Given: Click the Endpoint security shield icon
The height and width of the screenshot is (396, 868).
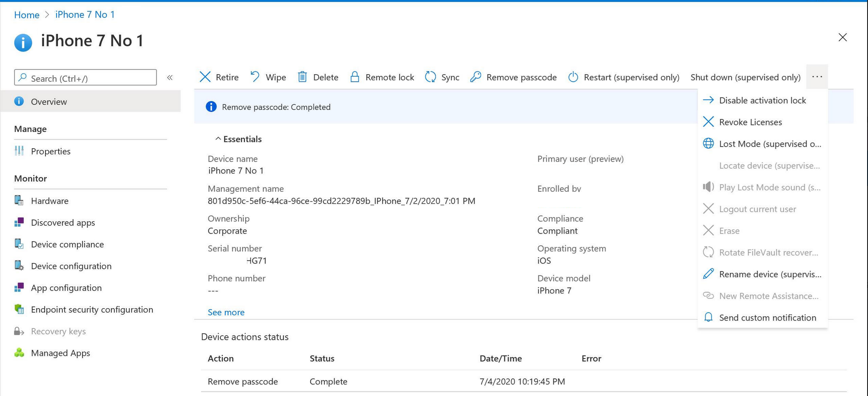Looking at the screenshot, I should click(19, 309).
